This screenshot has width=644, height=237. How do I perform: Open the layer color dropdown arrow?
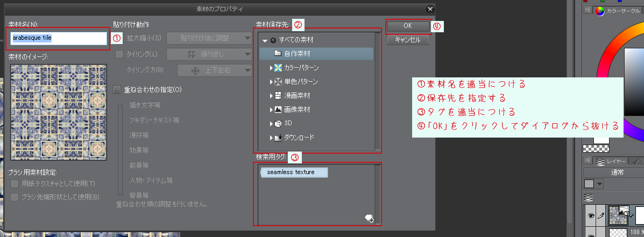coord(600,184)
